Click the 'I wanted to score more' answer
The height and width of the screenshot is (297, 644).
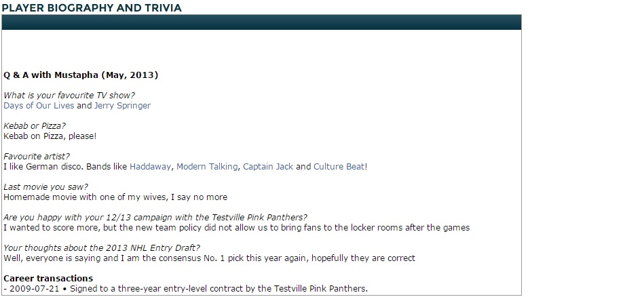tap(236, 228)
